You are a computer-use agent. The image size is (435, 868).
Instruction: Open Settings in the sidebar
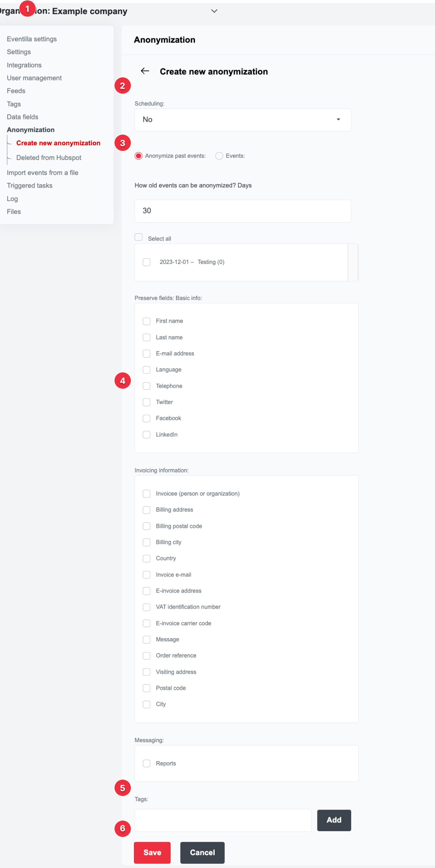pyautogui.click(x=19, y=52)
